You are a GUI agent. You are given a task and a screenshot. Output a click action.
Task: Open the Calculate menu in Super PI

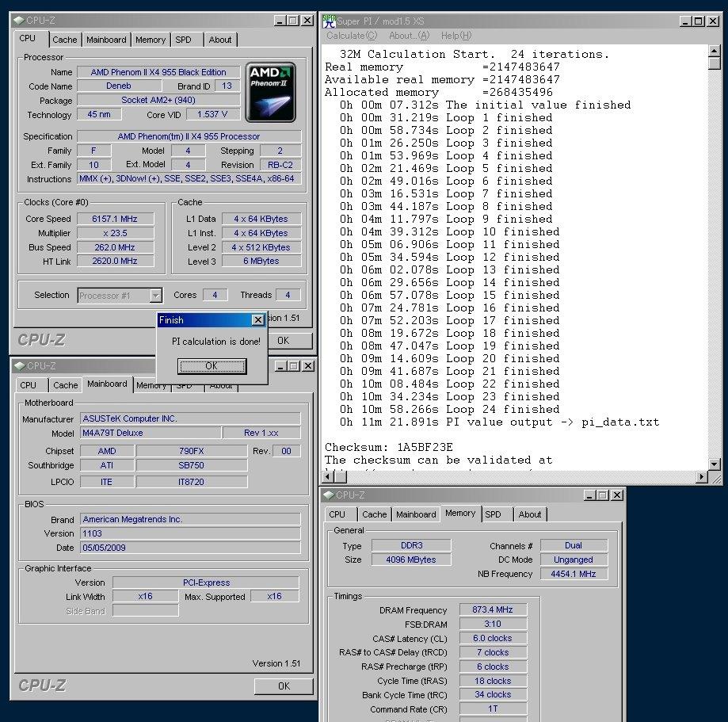pos(352,36)
